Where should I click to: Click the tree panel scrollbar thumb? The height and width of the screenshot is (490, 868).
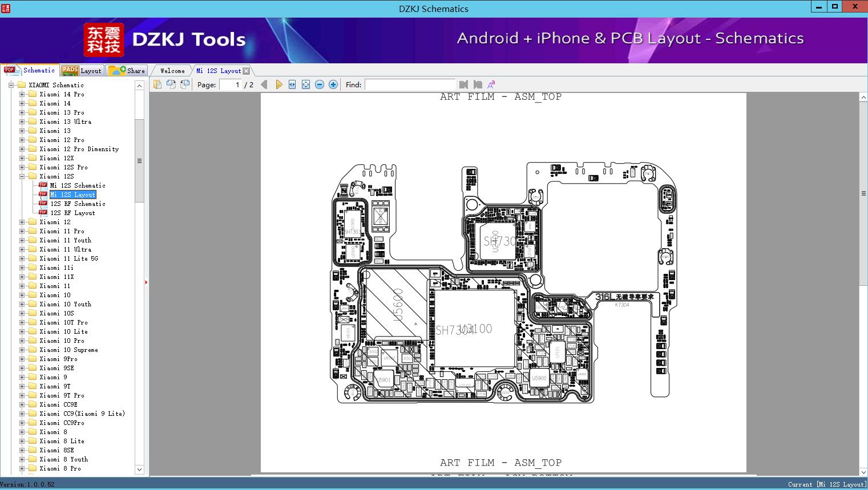139,161
